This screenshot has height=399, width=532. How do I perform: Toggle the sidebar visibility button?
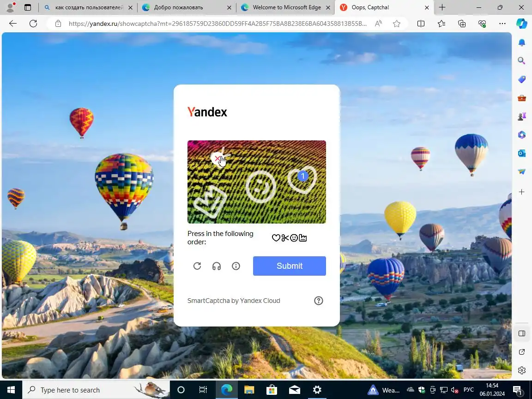point(522,333)
